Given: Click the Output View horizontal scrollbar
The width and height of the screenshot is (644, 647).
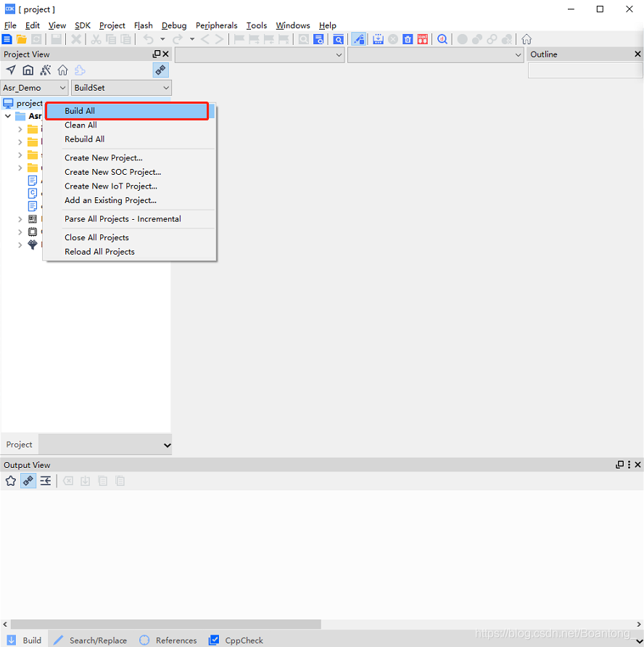Looking at the screenshot, I should pos(166,624).
